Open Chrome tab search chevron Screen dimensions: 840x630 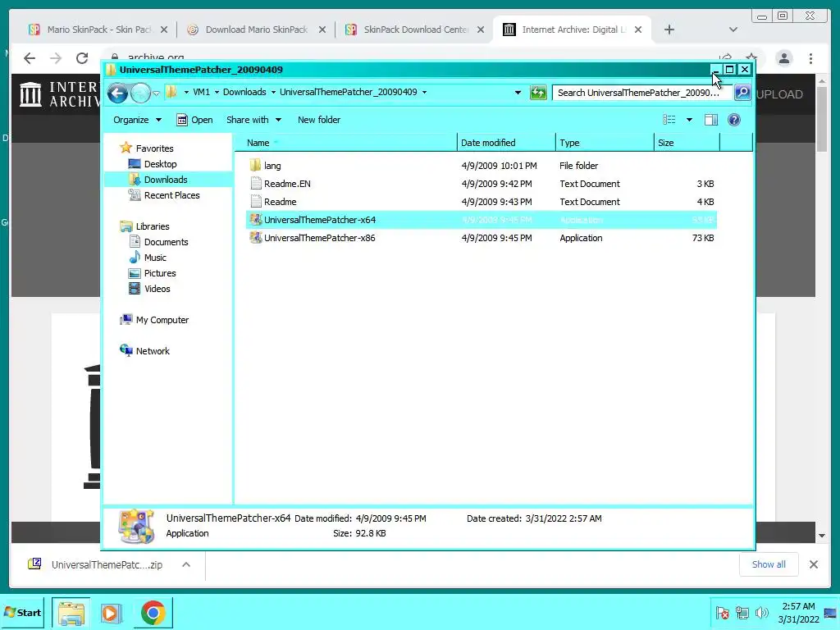(733, 30)
